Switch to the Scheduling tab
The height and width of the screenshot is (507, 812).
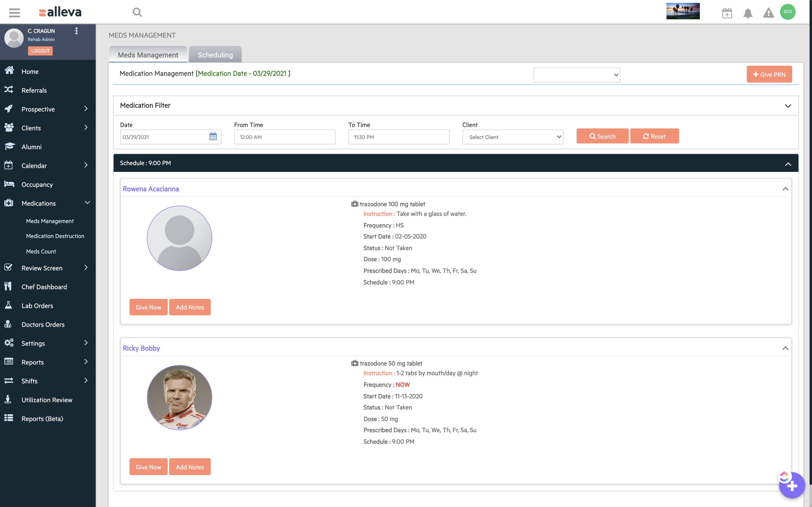tap(215, 54)
